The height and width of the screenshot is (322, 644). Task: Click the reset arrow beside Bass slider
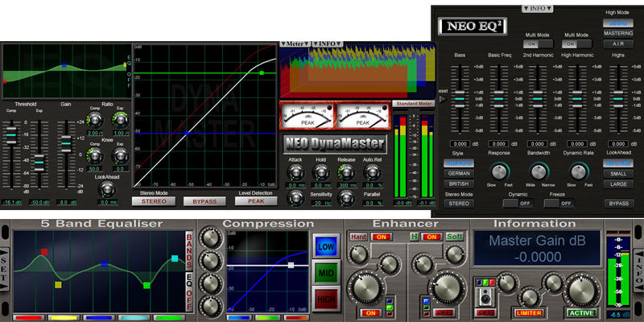[442, 99]
